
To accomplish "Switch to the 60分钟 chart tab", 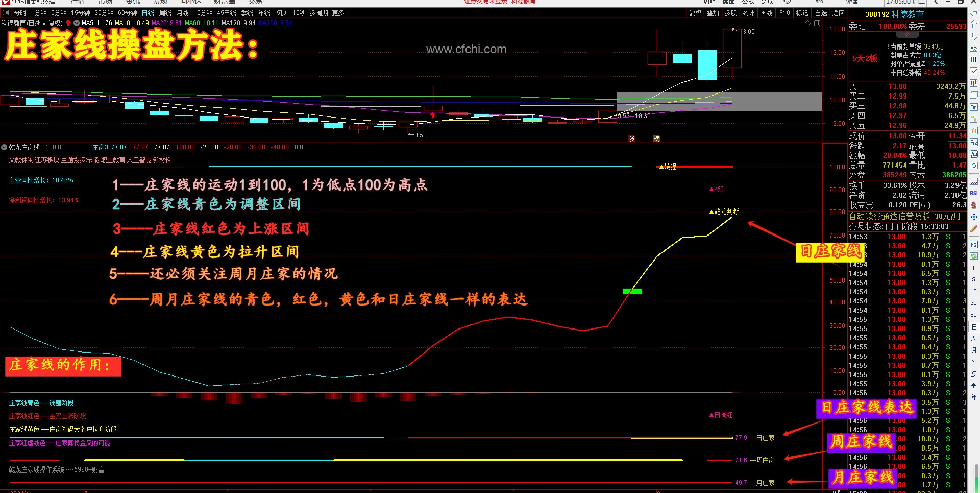I will (x=128, y=13).
